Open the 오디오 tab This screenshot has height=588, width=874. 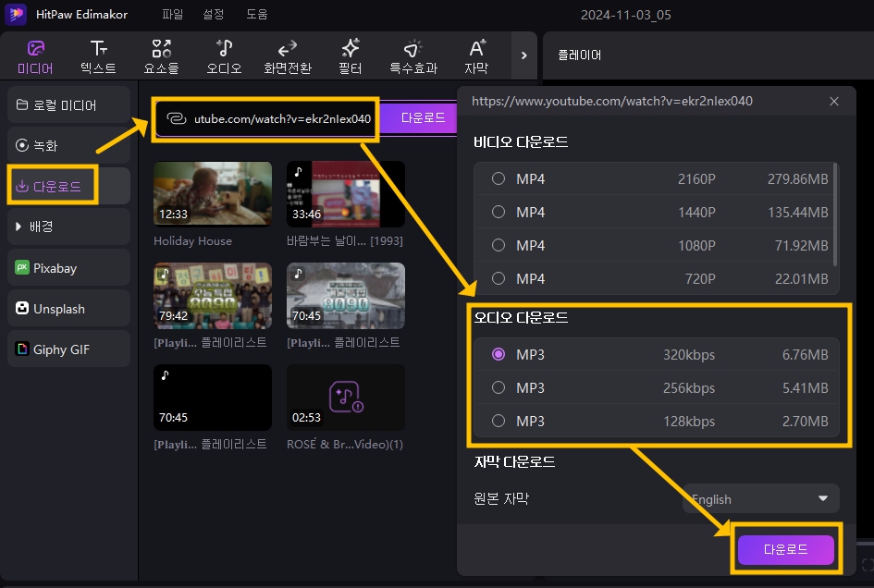coord(224,56)
